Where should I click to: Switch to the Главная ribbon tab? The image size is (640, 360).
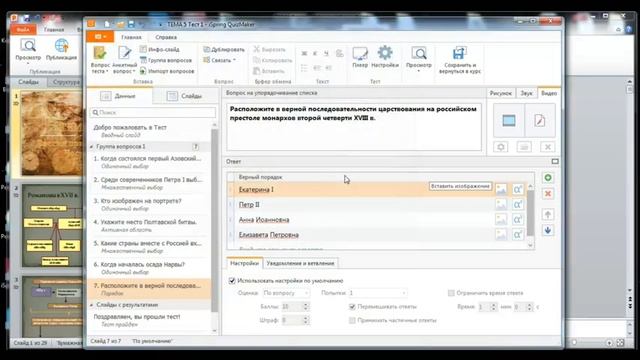(131, 37)
